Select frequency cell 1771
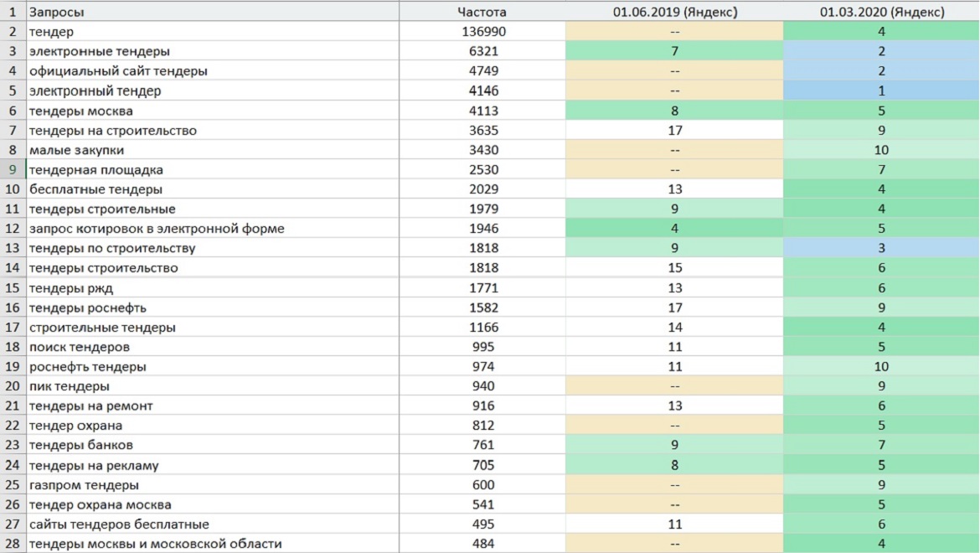 pyautogui.click(x=482, y=287)
